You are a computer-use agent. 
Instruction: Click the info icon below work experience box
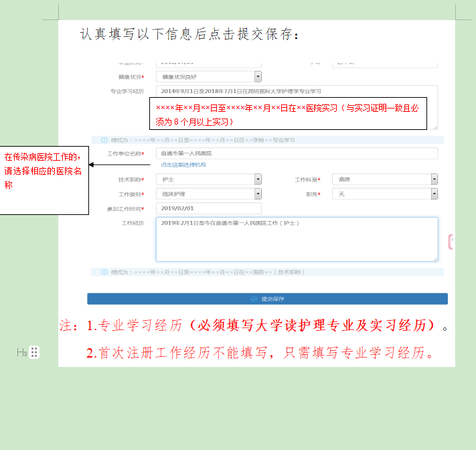coord(104,272)
